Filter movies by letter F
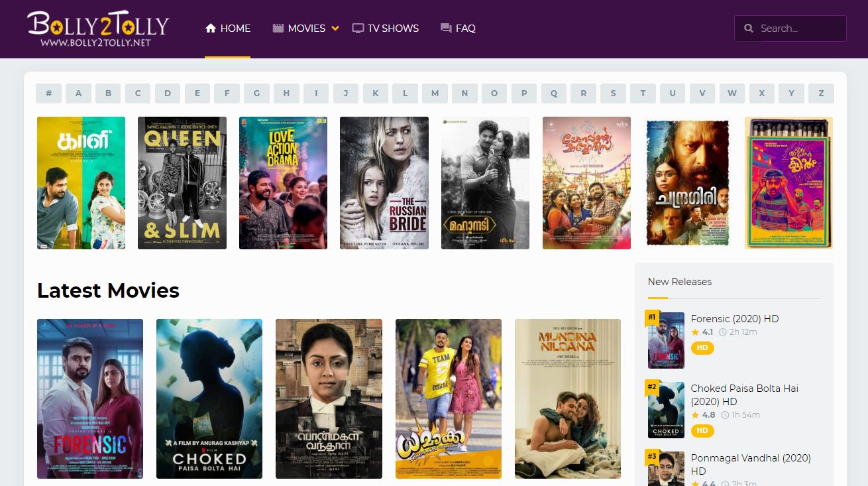The image size is (868, 486). tap(227, 93)
